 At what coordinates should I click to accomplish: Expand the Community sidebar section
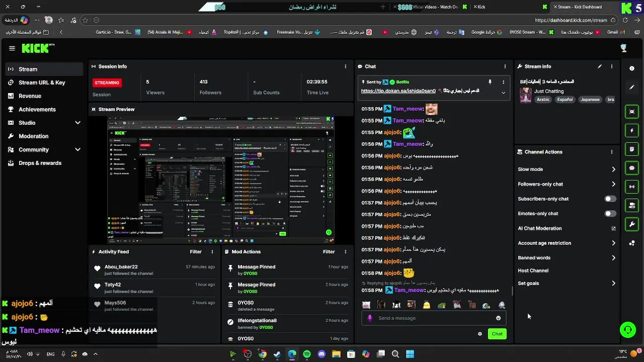[77, 149]
